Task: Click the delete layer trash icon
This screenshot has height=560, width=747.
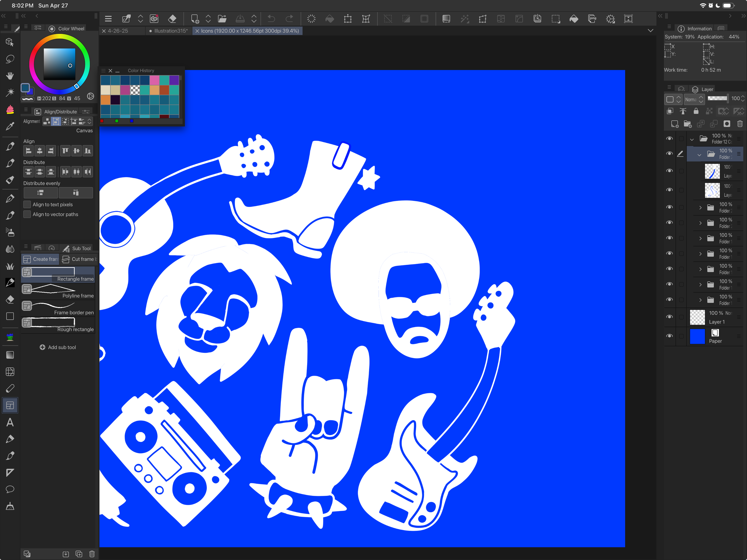Action: 740,124
